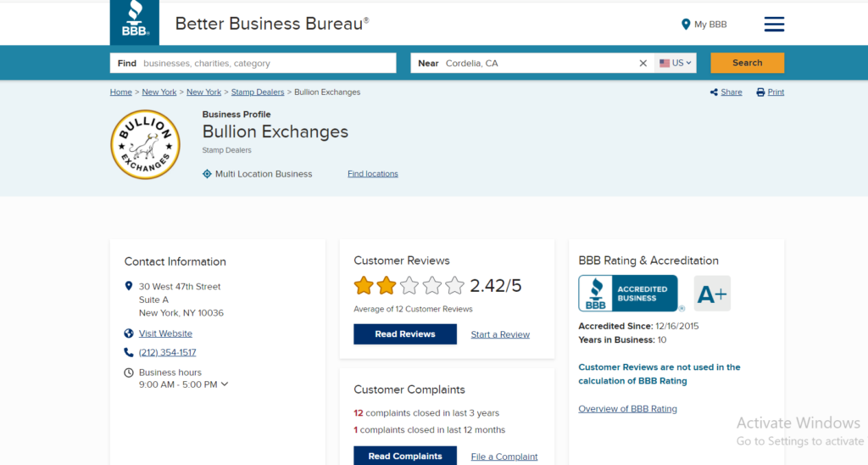Image resolution: width=868 pixels, height=465 pixels.
Task: Click the Bullion Exchanges logo image
Action: [x=146, y=144]
